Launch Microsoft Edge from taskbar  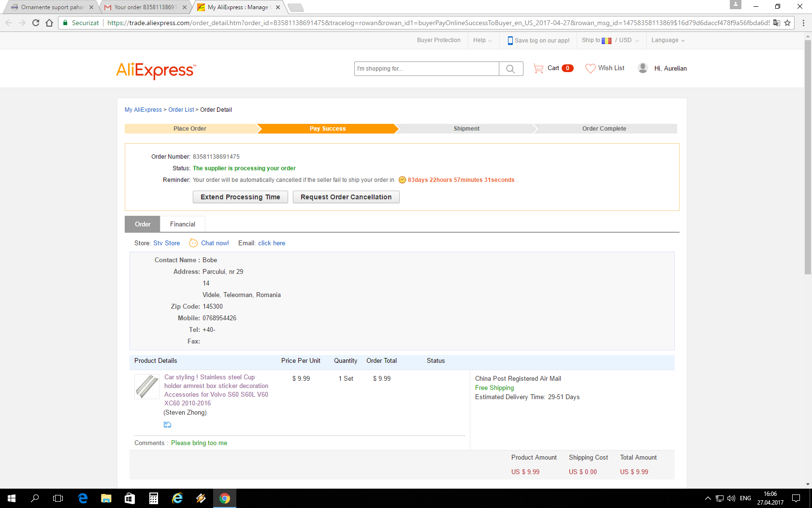(83, 498)
